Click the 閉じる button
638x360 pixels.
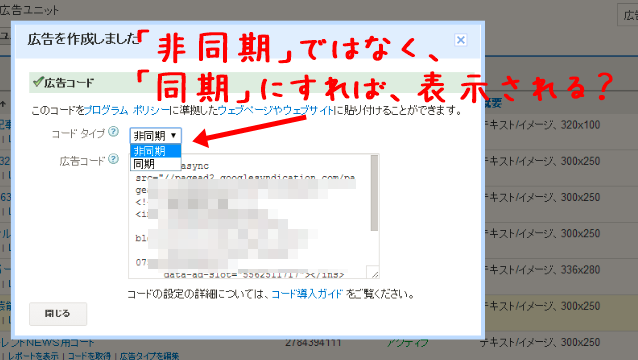(x=58, y=314)
